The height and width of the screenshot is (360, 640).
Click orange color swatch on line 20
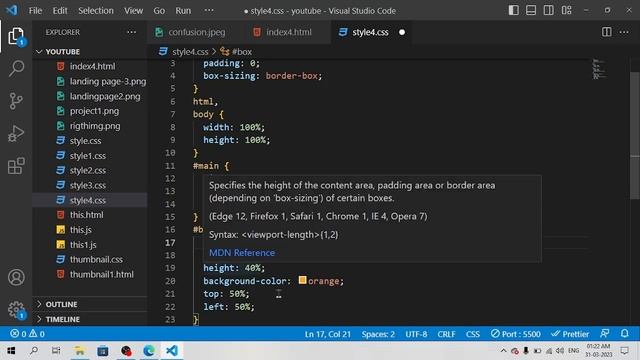click(302, 280)
